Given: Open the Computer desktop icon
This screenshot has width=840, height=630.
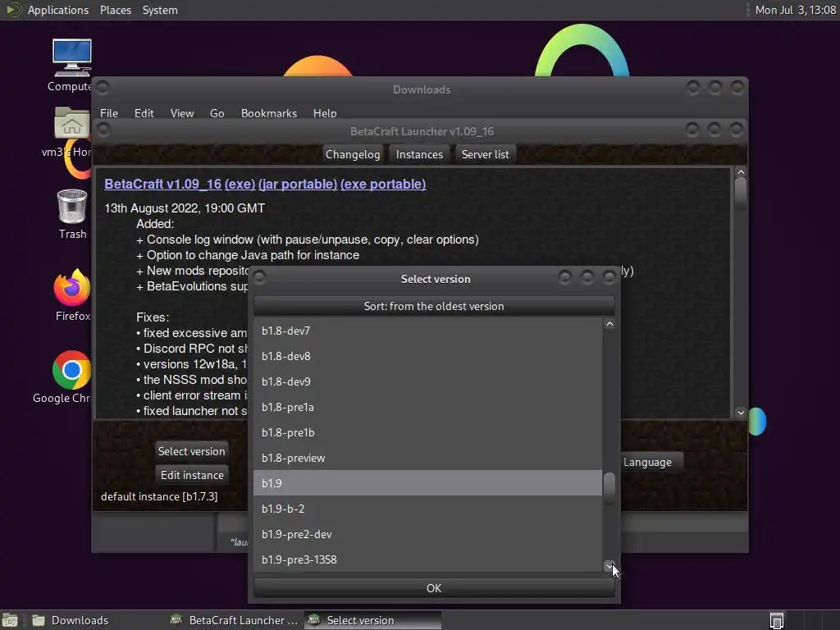Looking at the screenshot, I should pyautogui.click(x=71, y=59).
